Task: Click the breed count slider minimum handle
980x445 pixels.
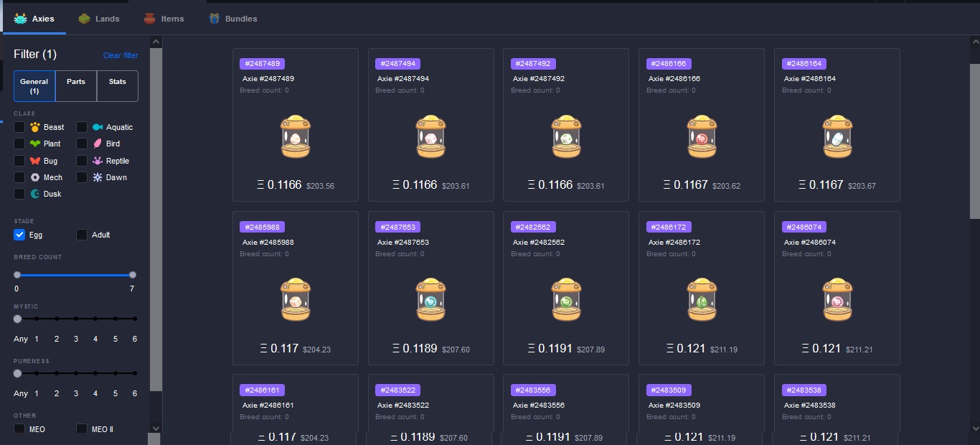Action: point(17,275)
